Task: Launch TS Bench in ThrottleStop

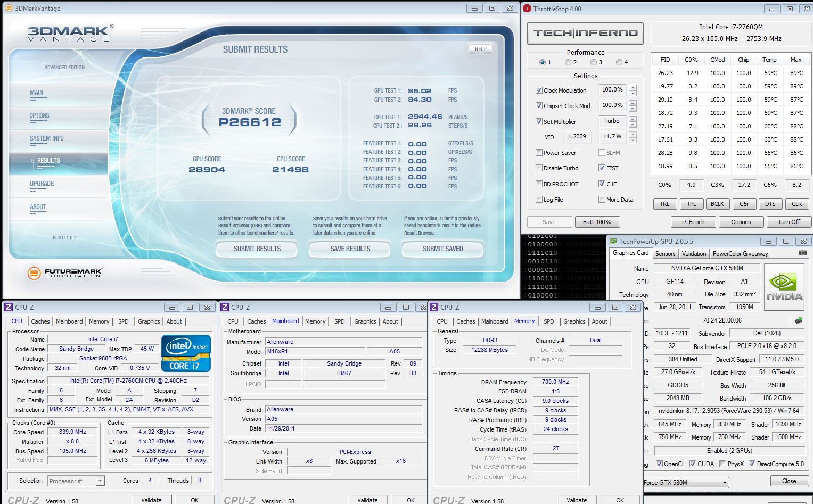Action: pos(692,222)
